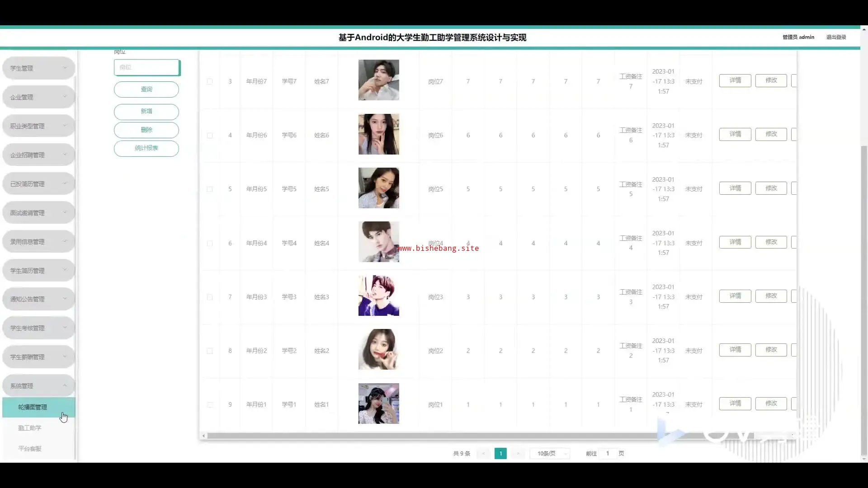Click the 岗位 search input field
The image size is (868, 488).
pyautogui.click(x=146, y=67)
